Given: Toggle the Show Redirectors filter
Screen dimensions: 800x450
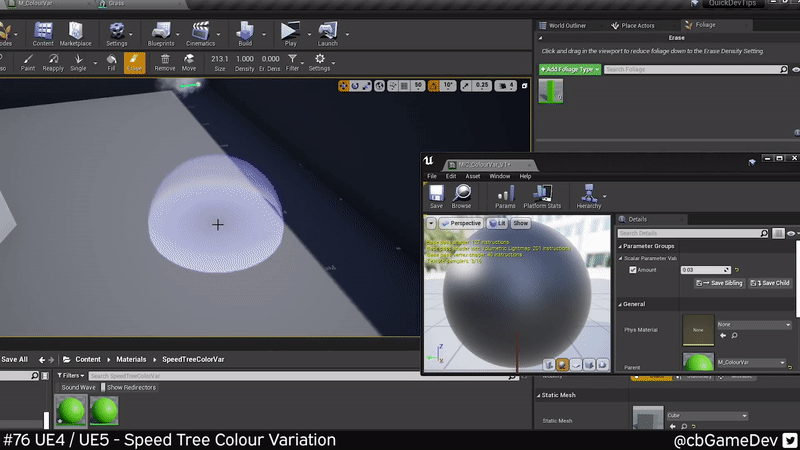Looking at the screenshot, I should point(128,387).
